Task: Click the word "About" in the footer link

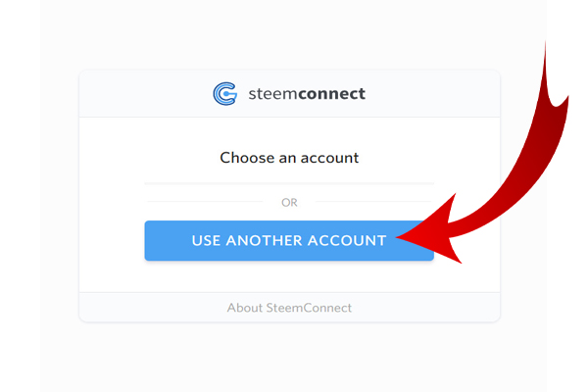Action: click(x=244, y=308)
